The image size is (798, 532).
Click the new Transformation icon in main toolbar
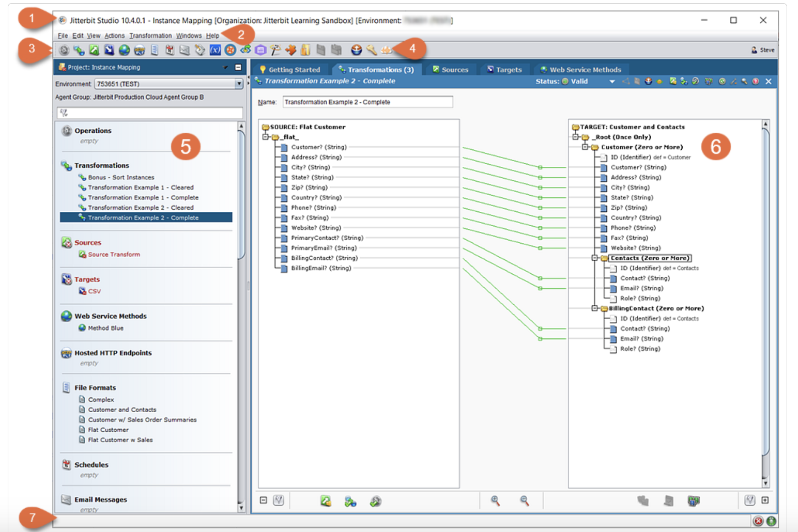79,50
